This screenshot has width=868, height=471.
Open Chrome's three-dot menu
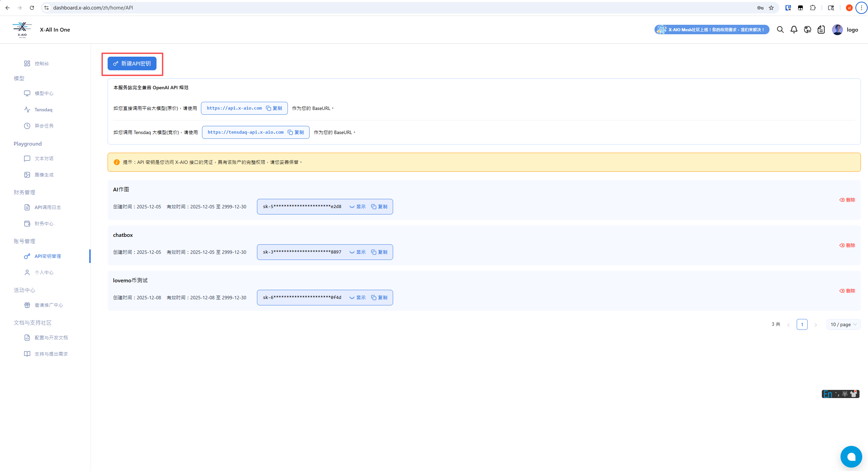point(861,8)
